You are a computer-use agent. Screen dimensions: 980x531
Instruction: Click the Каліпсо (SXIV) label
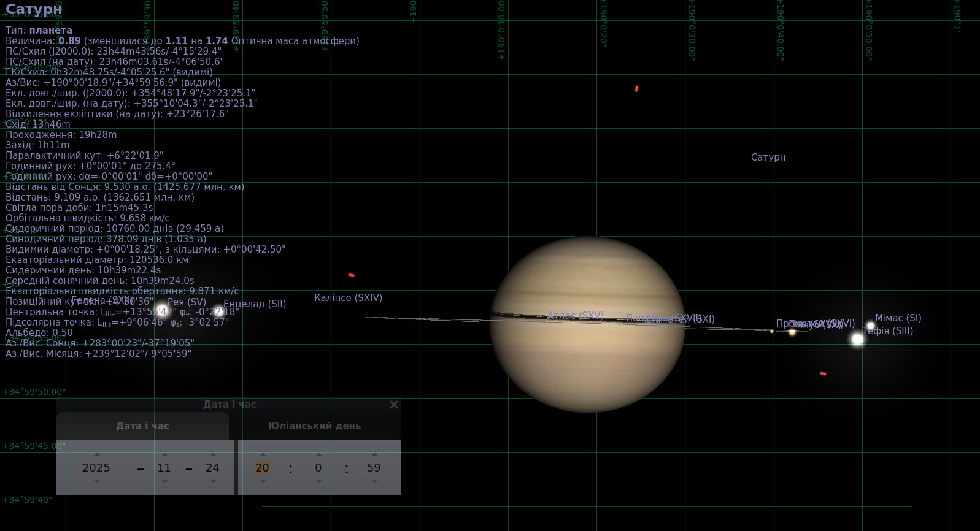[x=348, y=298]
